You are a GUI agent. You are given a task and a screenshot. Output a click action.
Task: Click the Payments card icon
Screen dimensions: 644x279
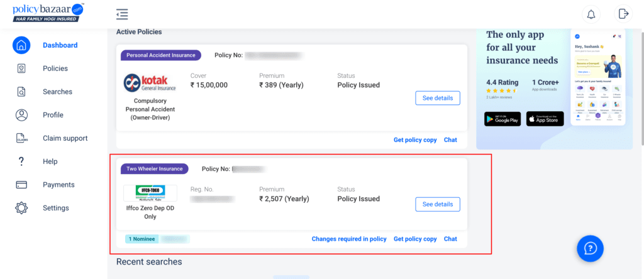pyautogui.click(x=21, y=185)
